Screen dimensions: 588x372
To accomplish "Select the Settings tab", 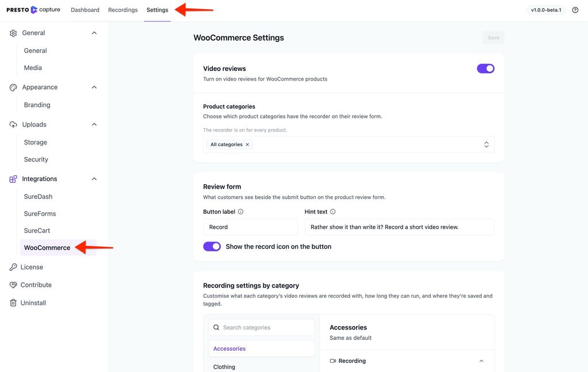I will point(157,10).
